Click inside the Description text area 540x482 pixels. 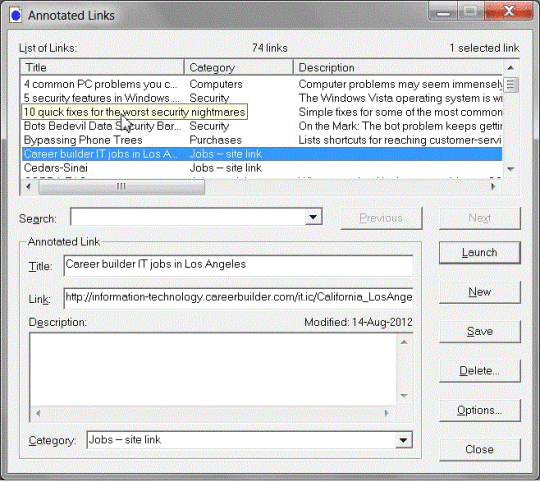(x=214, y=368)
